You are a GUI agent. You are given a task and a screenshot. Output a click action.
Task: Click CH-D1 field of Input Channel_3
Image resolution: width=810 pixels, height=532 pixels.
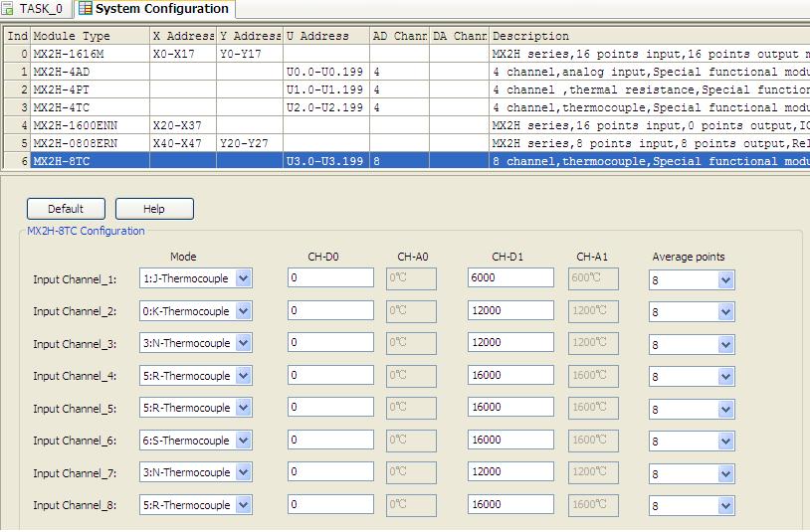(x=510, y=342)
